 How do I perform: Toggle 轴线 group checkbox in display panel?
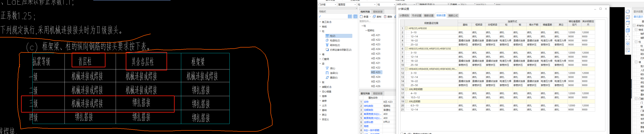[636, 30]
